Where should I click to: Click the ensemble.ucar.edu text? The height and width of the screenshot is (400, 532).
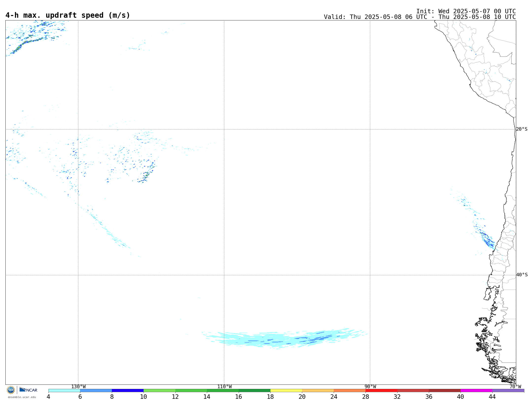(22, 397)
